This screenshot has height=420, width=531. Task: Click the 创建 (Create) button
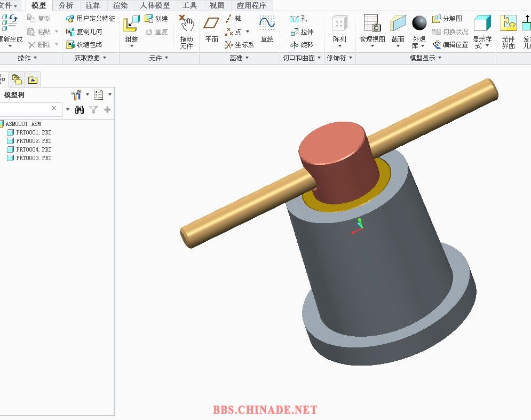pos(156,19)
